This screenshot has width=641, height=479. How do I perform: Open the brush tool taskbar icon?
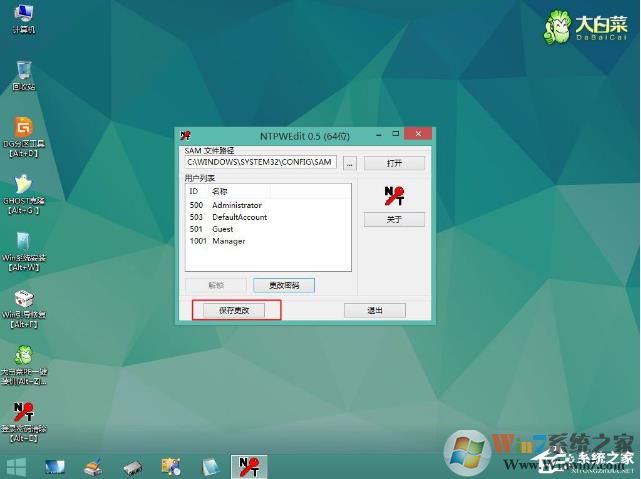94,467
